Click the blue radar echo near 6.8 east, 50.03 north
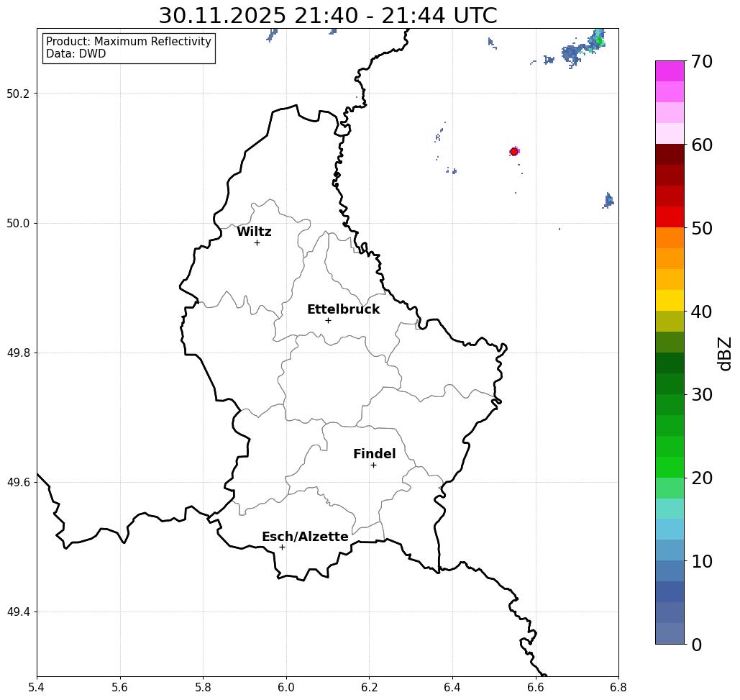 tap(608, 201)
